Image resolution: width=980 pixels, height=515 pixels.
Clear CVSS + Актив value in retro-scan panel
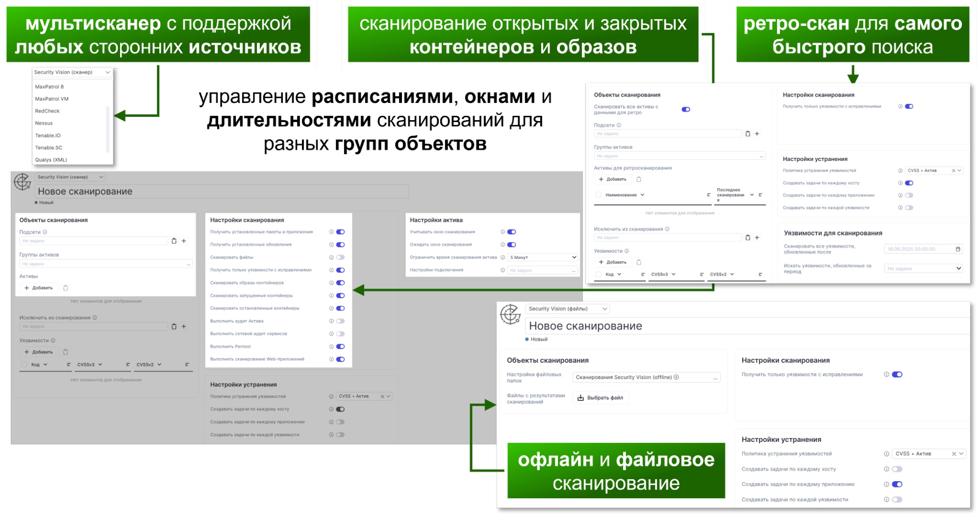click(954, 171)
